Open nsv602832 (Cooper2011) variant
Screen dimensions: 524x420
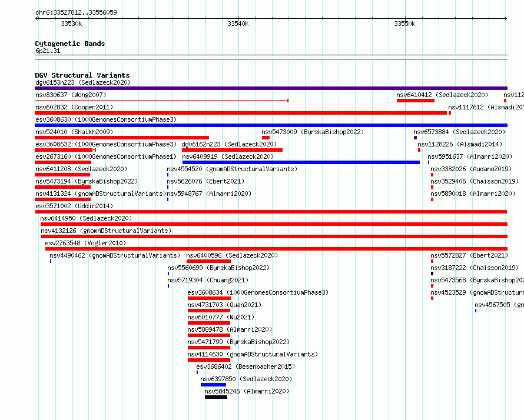point(74,107)
